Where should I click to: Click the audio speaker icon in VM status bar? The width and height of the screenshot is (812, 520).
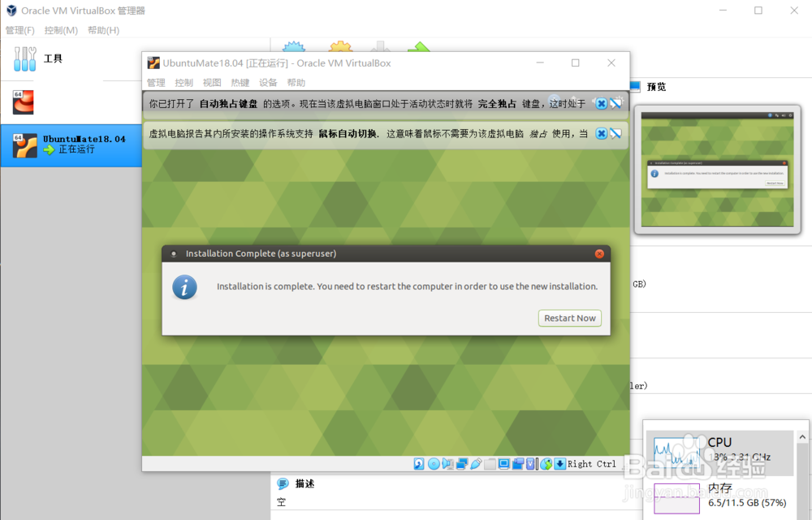coord(447,464)
